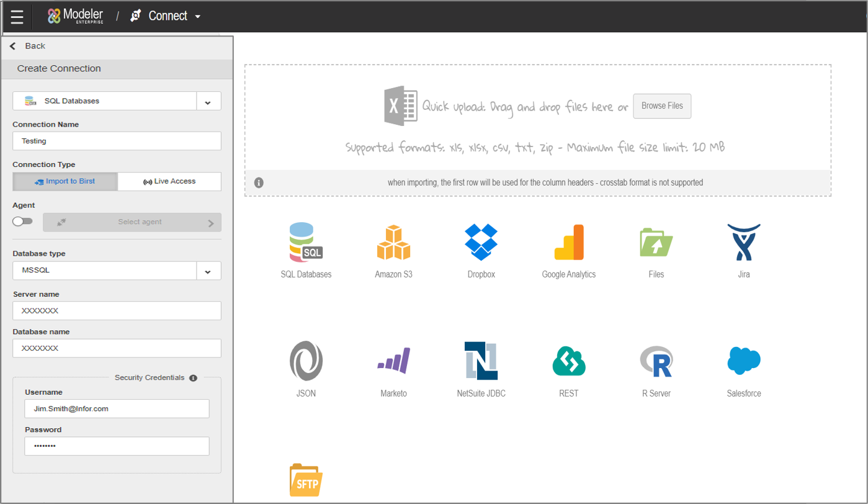Open the Salesforce connector
Image resolution: width=868 pixels, height=504 pixels.
pyautogui.click(x=743, y=361)
